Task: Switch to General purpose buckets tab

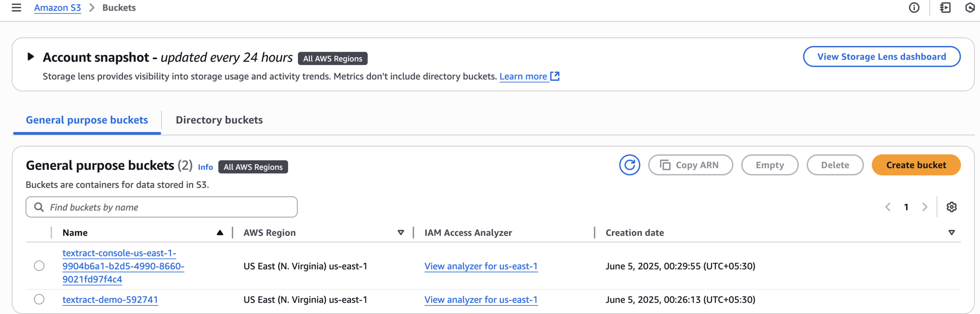Action: click(87, 120)
